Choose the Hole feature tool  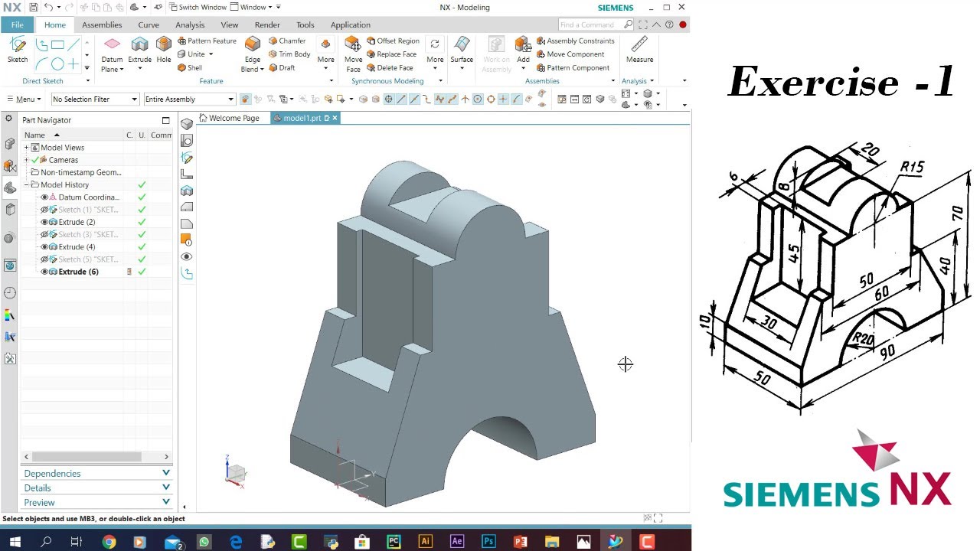coord(164,50)
